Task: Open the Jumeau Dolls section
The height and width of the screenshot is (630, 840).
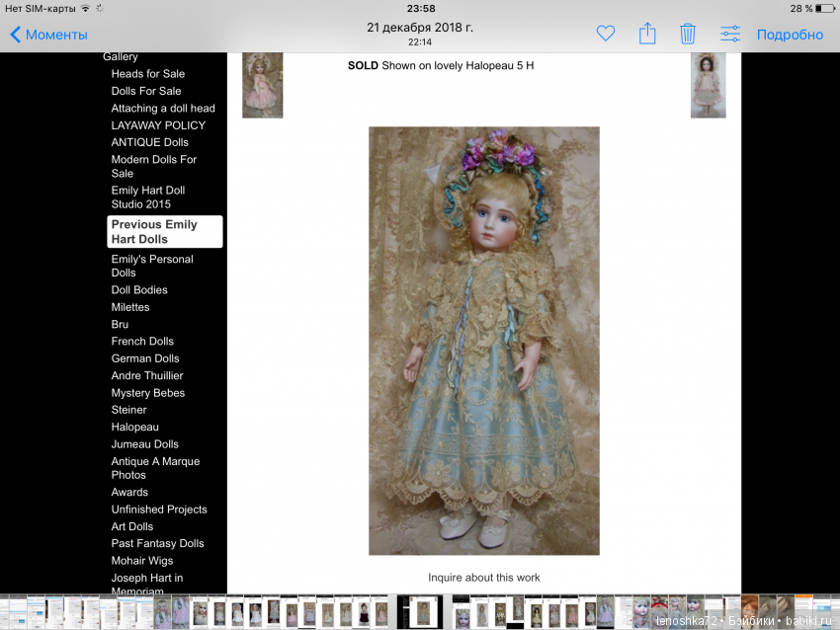Action: click(145, 444)
